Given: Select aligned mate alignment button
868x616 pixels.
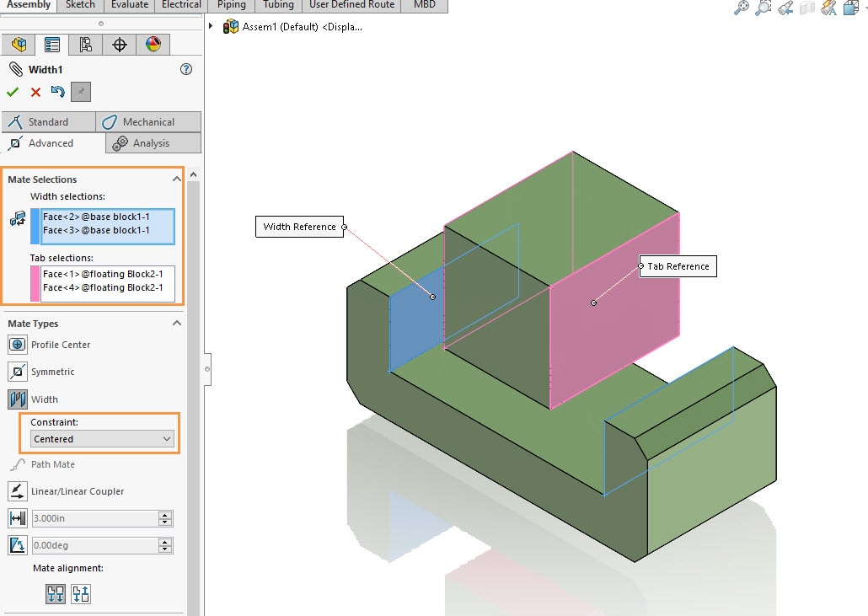Looking at the screenshot, I should click(x=56, y=594).
